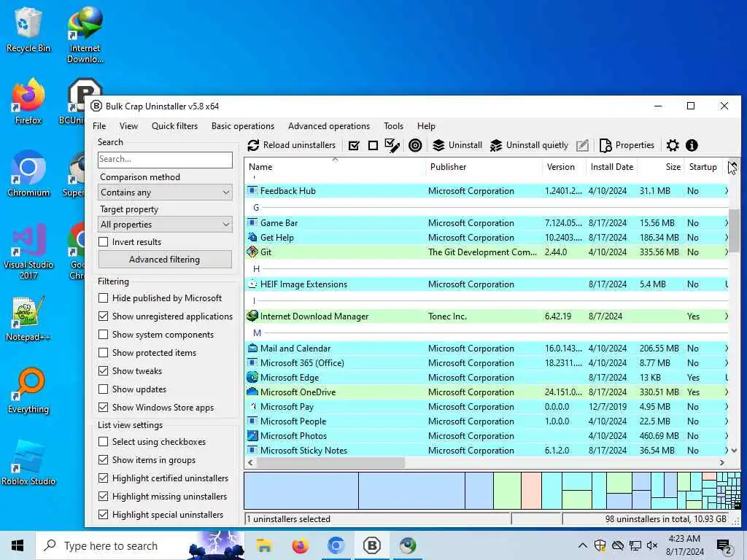The width and height of the screenshot is (747, 560).
Task: Sort list by Publisher column header
Action: coord(484,167)
